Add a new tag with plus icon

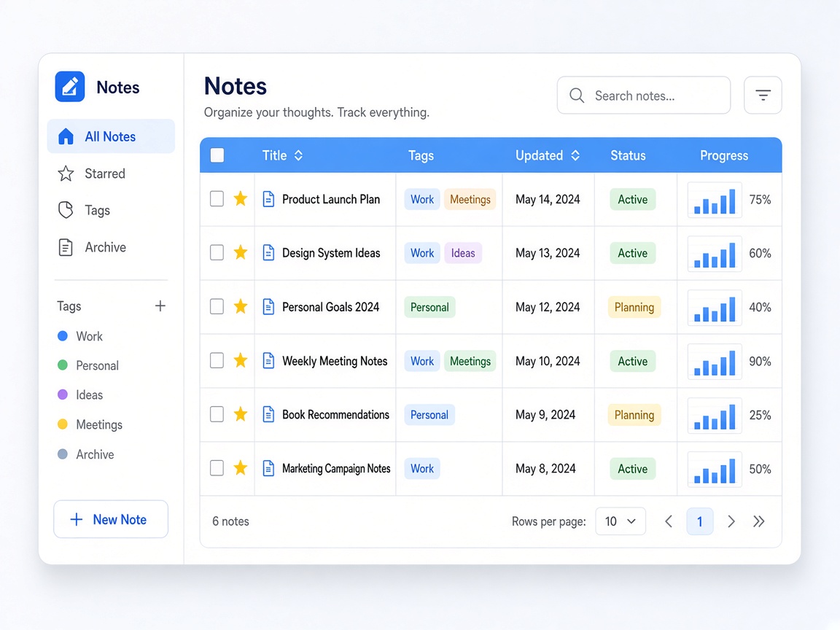point(160,306)
